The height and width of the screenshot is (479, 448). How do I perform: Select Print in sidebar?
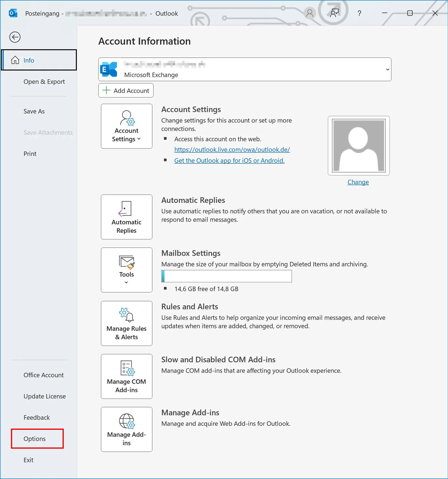(x=30, y=154)
